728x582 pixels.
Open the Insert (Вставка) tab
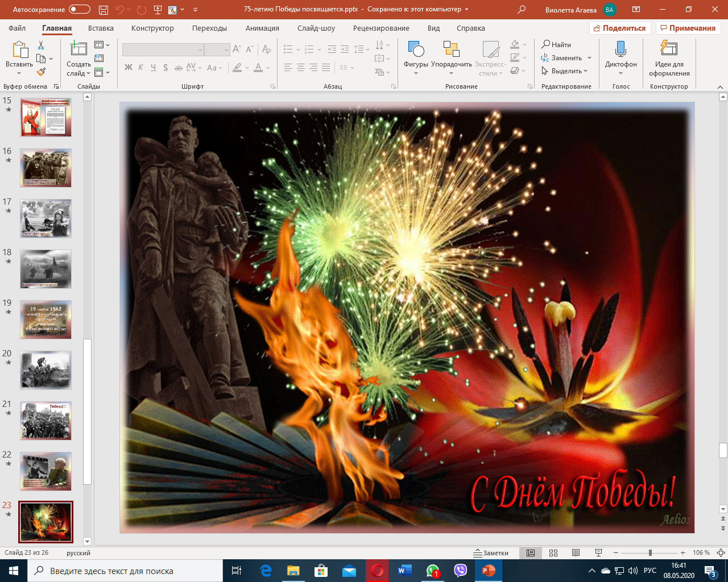(x=101, y=28)
